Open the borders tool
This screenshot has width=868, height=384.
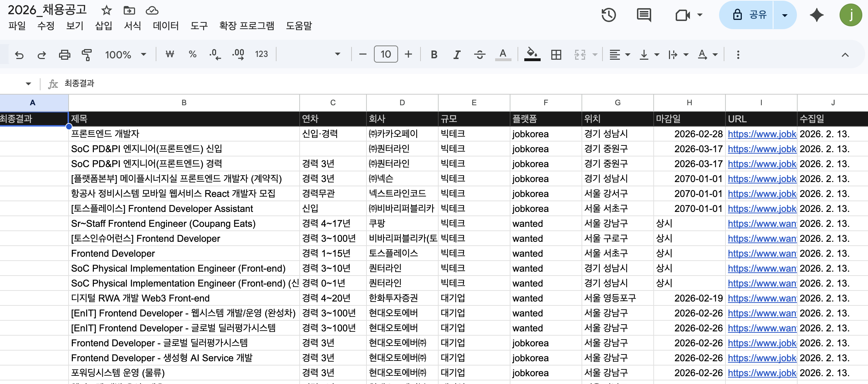click(x=556, y=55)
